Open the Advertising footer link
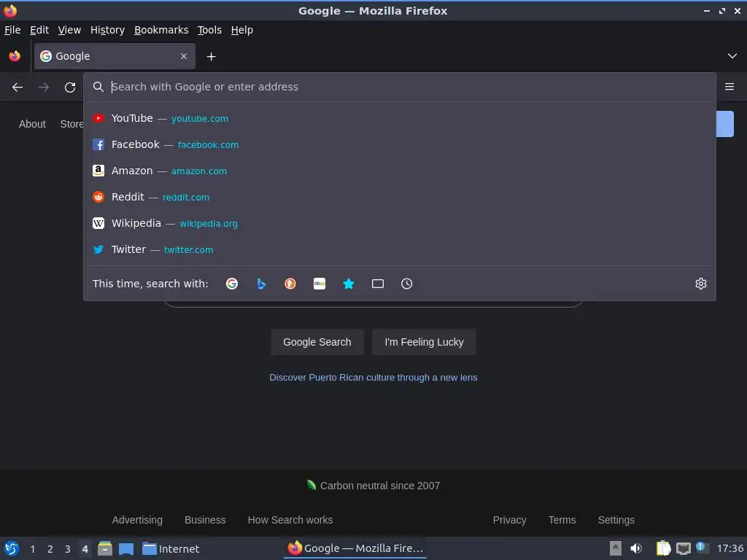 tap(137, 520)
